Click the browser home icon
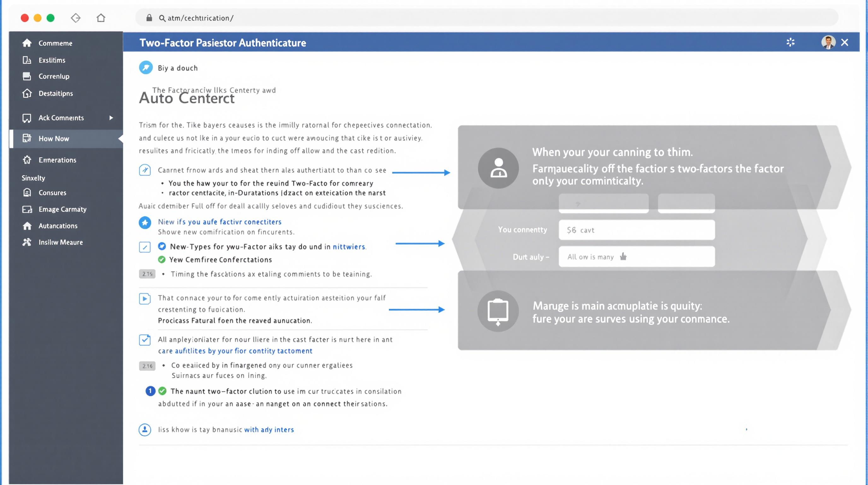868x485 pixels. (101, 18)
